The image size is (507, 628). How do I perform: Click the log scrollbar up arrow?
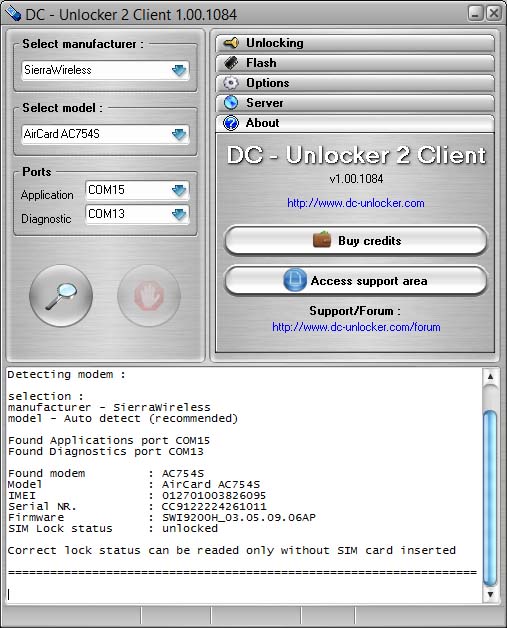click(490, 376)
